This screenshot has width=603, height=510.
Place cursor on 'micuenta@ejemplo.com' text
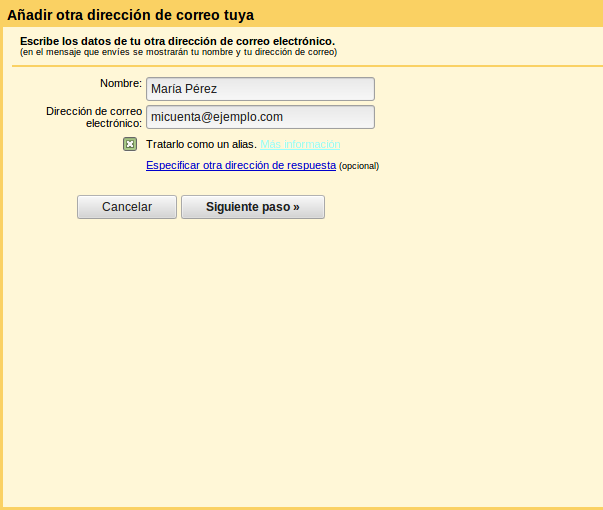click(217, 117)
